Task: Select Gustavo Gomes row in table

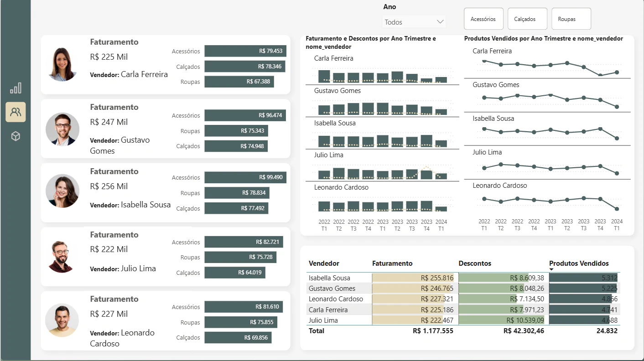Action: (x=463, y=288)
